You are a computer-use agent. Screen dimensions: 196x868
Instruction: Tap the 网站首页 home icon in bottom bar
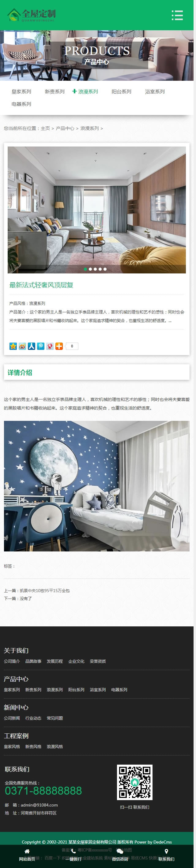coord(27,851)
